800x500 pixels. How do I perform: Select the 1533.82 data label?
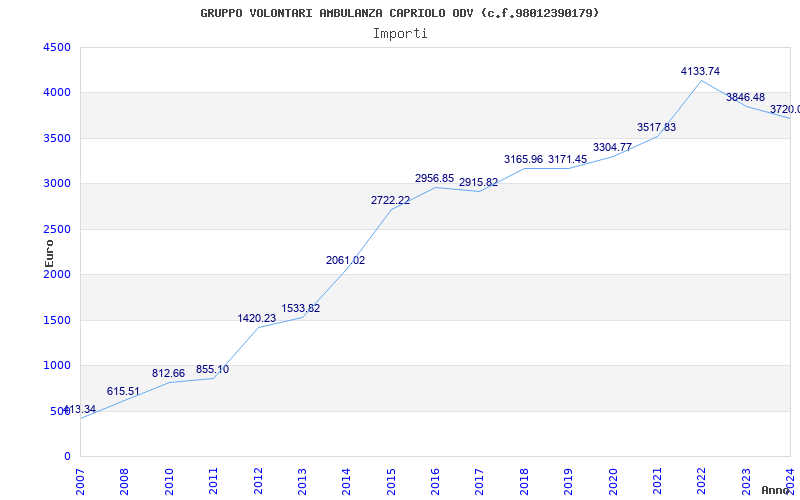(x=301, y=308)
